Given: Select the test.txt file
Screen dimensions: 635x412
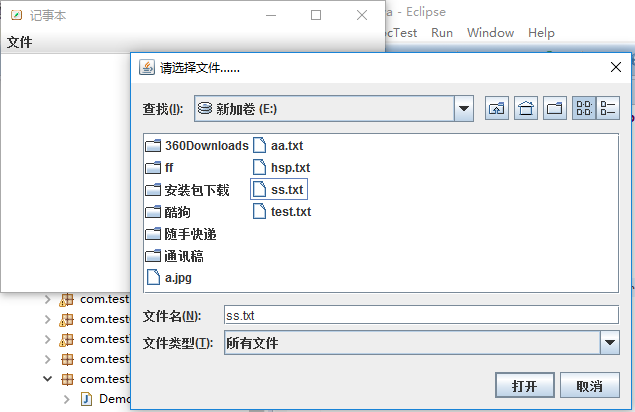Looking at the screenshot, I should 282,211.
